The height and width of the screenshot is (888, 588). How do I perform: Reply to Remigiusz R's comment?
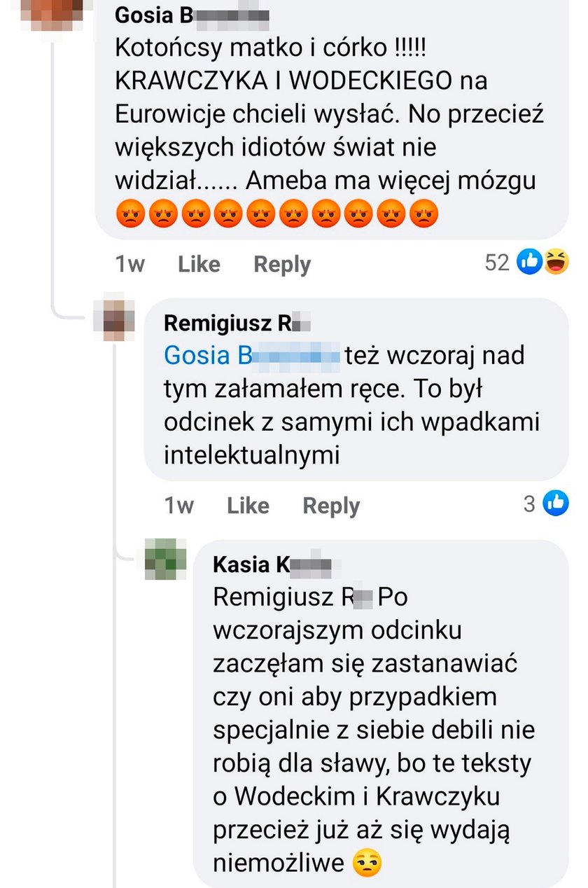click(x=331, y=506)
